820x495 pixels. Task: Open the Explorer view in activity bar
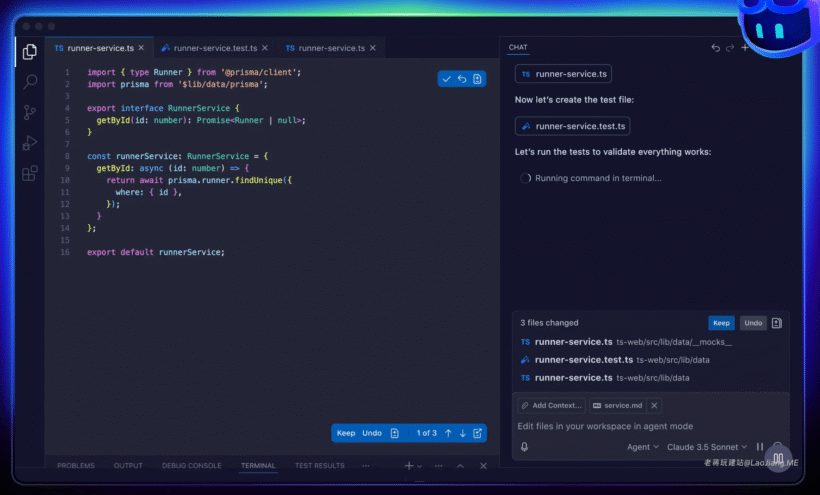[x=30, y=52]
